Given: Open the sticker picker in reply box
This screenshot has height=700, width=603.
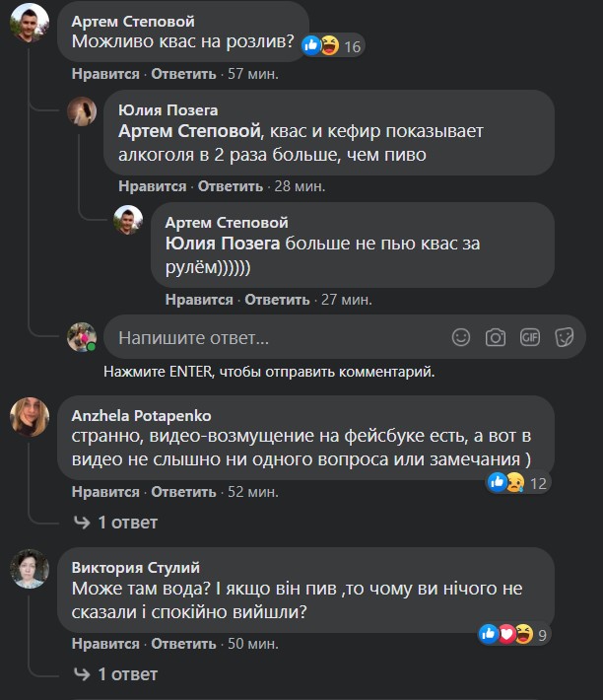Looking at the screenshot, I should [x=565, y=337].
